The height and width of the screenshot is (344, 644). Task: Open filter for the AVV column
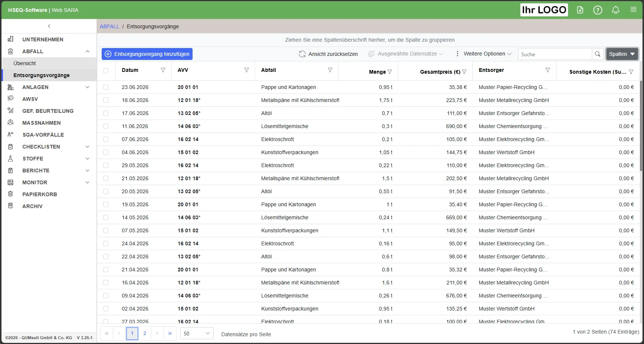pyautogui.click(x=247, y=70)
